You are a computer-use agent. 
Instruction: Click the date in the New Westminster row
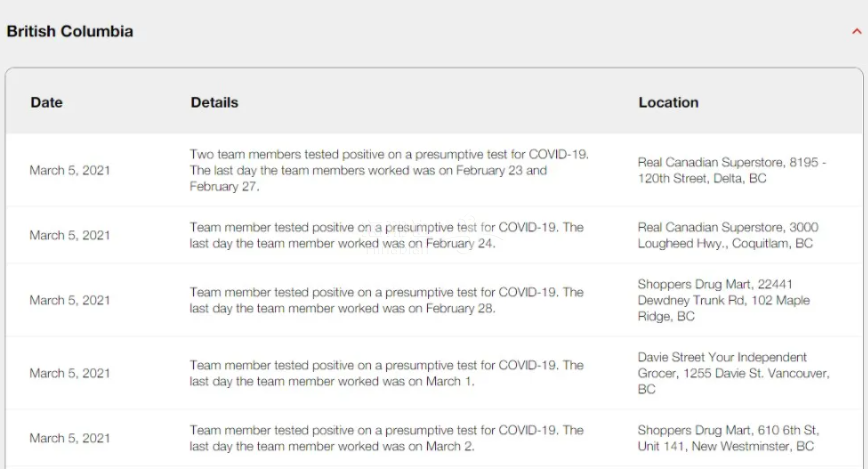coord(70,438)
